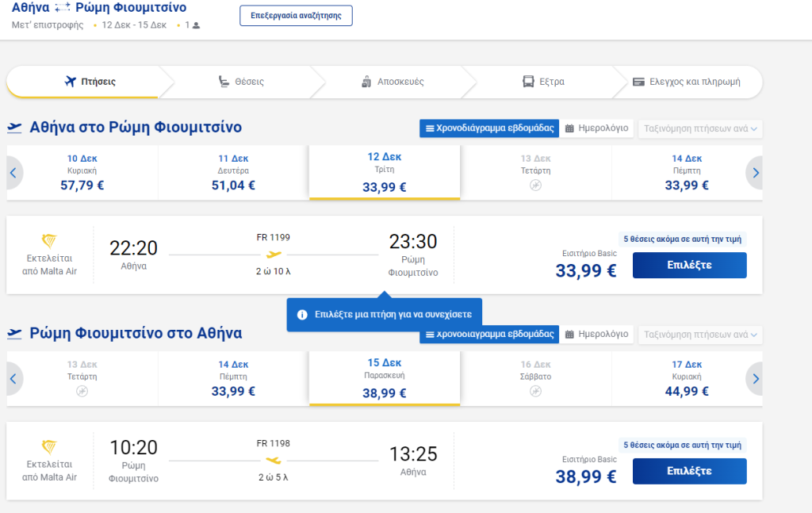This screenshot has height=513, width=812.
Task: Click the departing plane icon beside Αθήνα στο Ρώμη
Action: tap(14, 128)
